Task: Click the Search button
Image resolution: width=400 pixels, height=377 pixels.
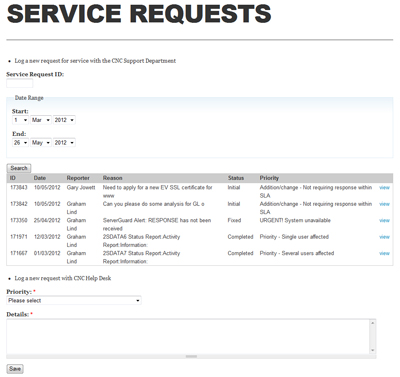Action: 19,168
